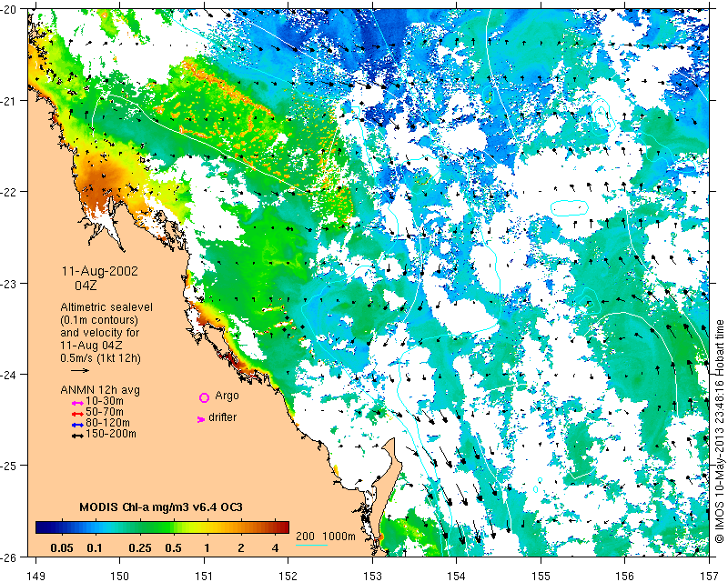Click the '-20' latitude axis label

point(8,10)
